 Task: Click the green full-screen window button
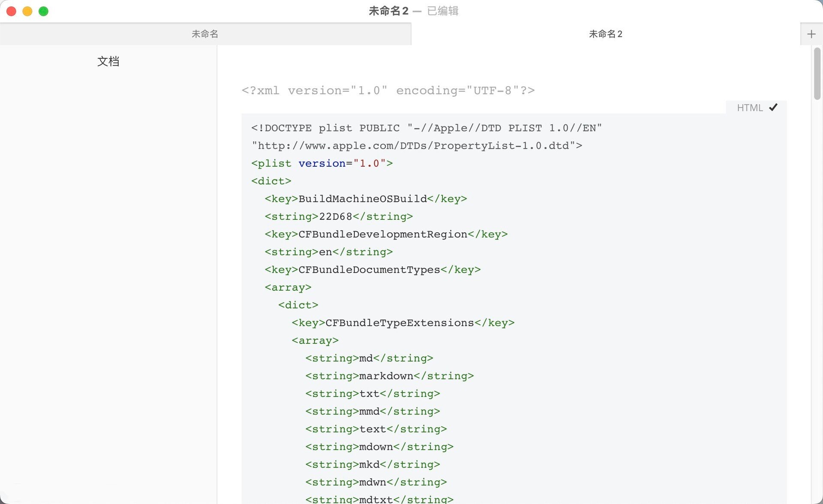click(43, 11)
